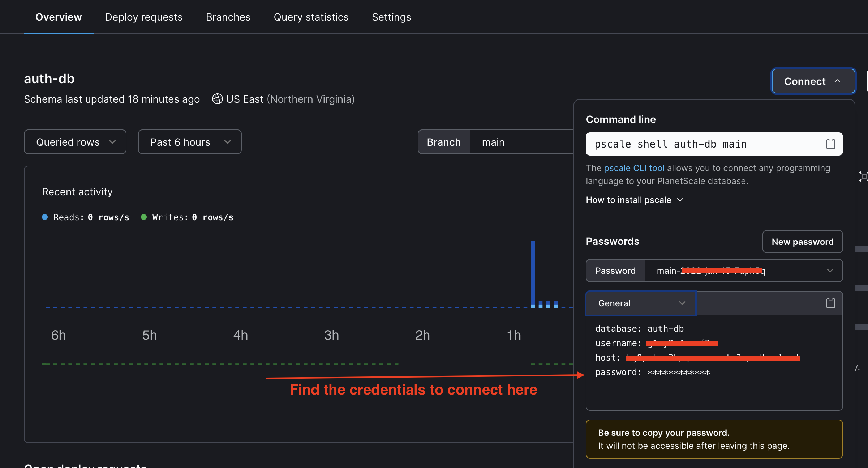Go to the Settings tab
This screenshot has height=468, width=868.
tap(391, 17)
